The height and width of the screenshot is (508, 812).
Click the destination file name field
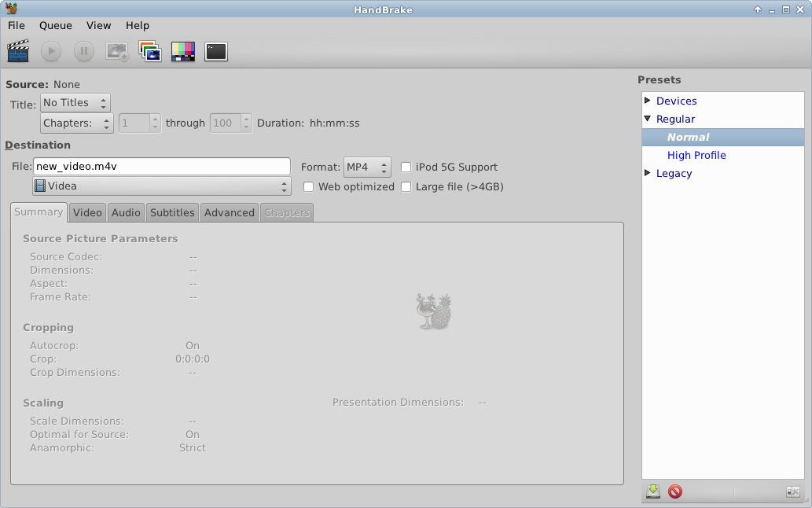tap(162, 167)
